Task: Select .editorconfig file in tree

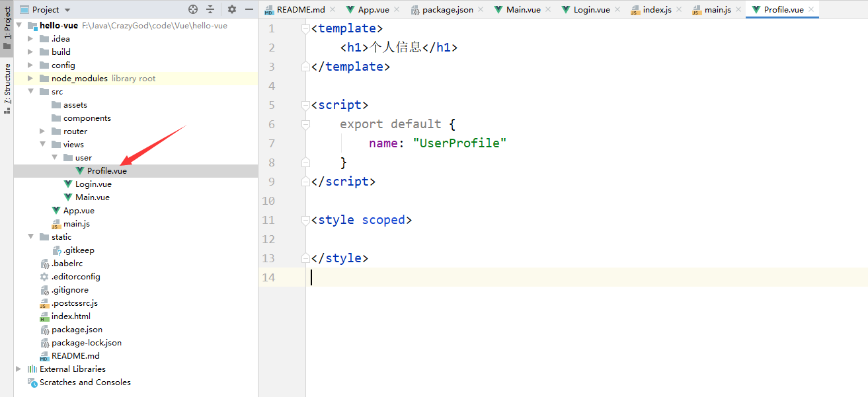Action: click(75, 277)
